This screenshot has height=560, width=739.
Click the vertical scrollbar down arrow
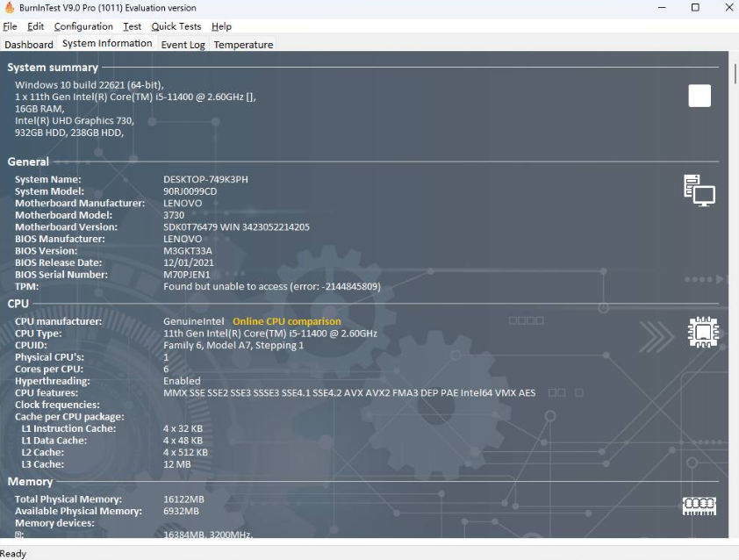pos(734,532)
